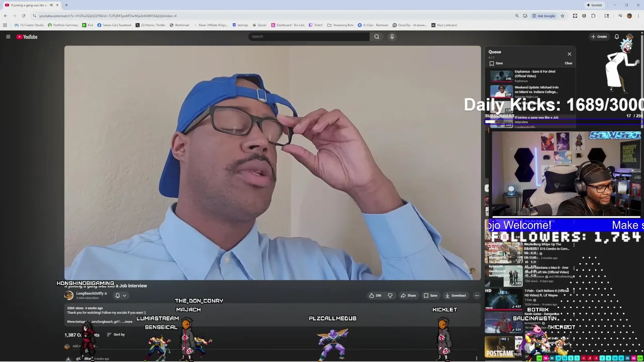
Task: Open Sensei Cal Facebook bookmark
Action: (114, 25)
